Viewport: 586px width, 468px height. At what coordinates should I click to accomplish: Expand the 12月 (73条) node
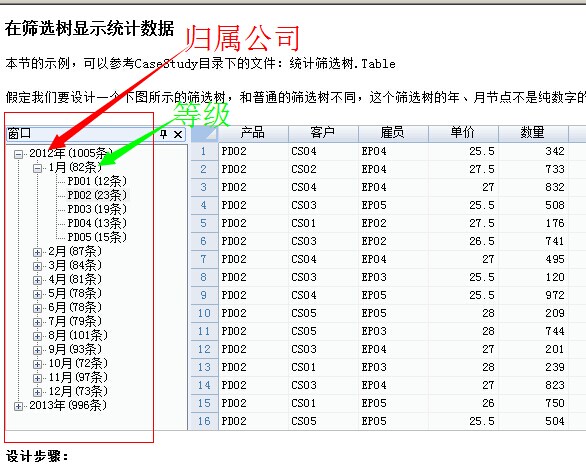pyautogui.click(x=37, y=392)
